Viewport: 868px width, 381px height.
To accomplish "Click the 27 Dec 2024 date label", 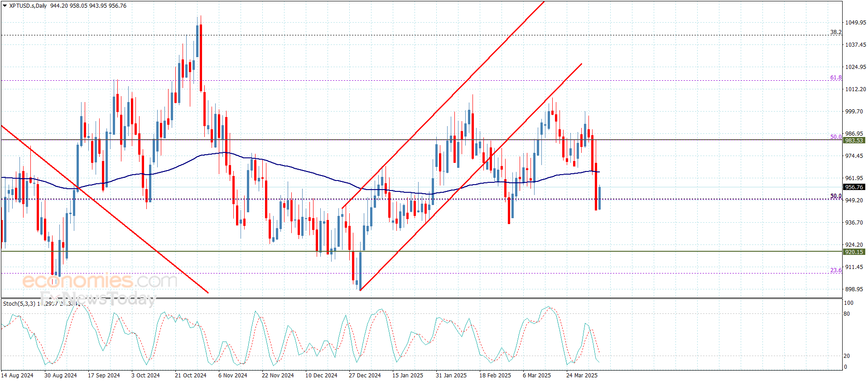I will coord(365,375).
